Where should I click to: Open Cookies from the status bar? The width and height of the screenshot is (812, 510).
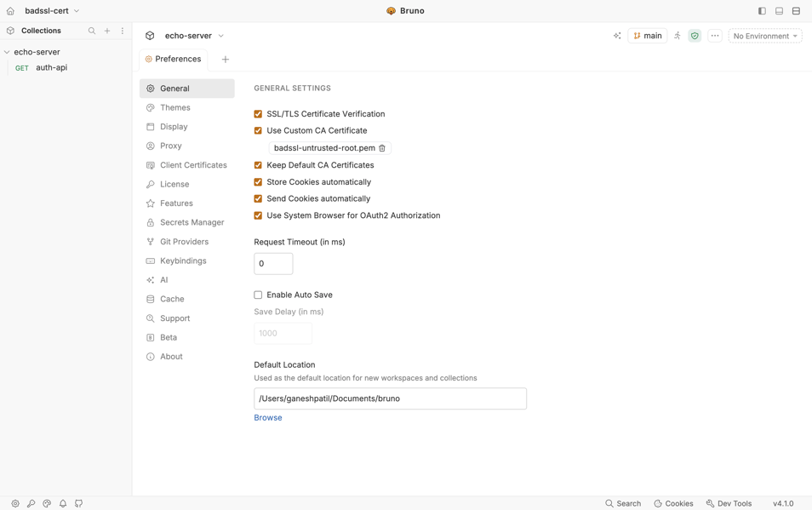pyautogui.click(x=673, y=503)
